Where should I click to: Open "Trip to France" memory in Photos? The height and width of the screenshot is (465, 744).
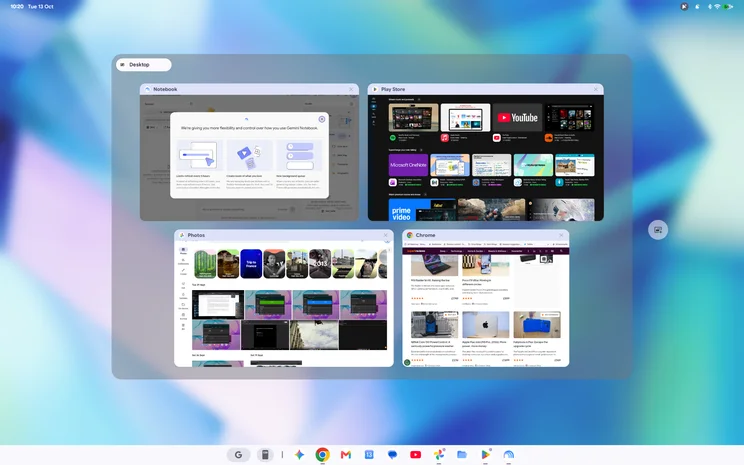click(251, 264)
